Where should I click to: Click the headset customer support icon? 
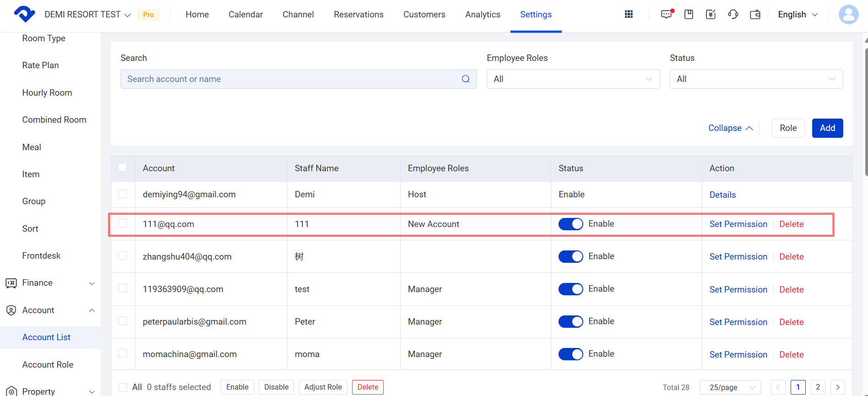click(733, 15)
